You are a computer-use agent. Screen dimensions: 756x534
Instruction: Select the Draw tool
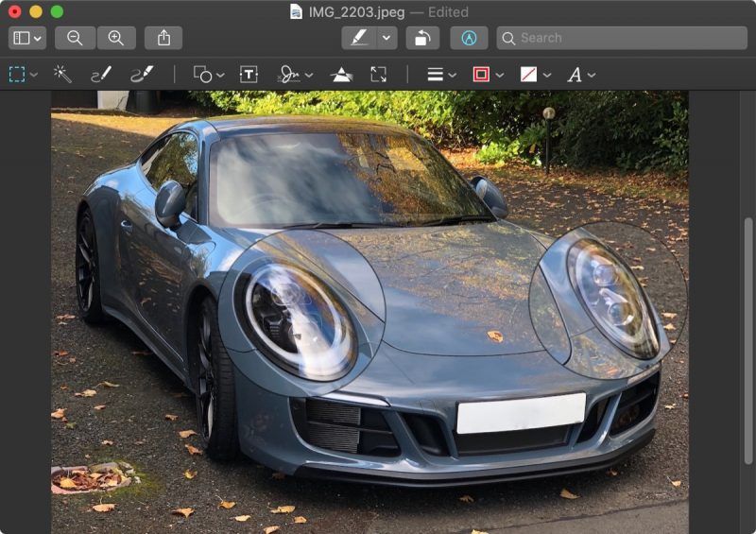click(x=142, y=75)
